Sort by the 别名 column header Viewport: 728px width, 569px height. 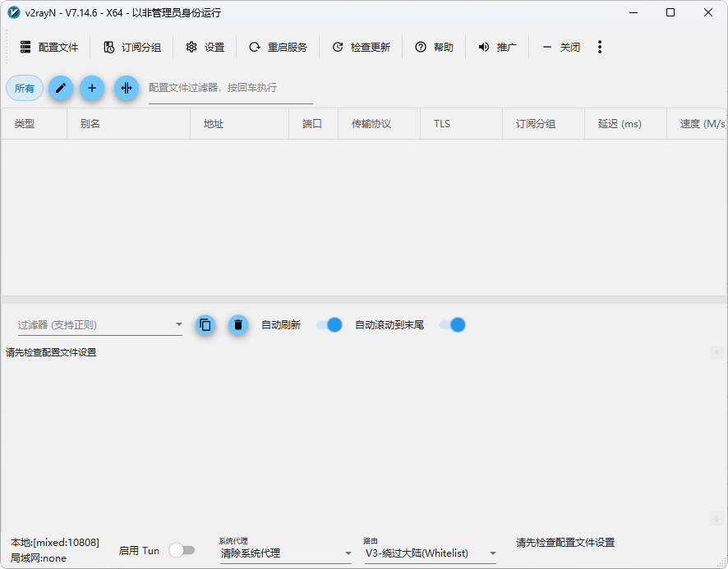[129, 124]
